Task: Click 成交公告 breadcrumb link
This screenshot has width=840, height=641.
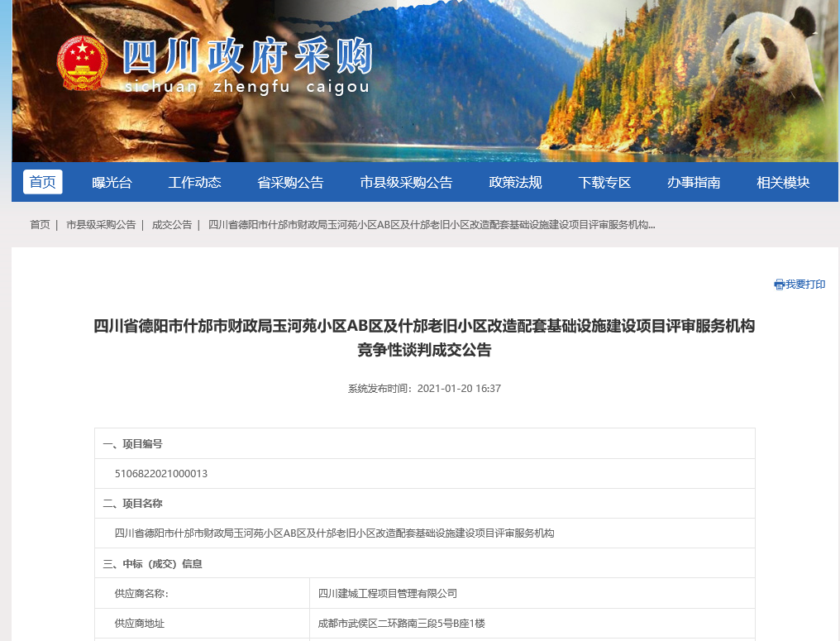Action: pos(172,225)
